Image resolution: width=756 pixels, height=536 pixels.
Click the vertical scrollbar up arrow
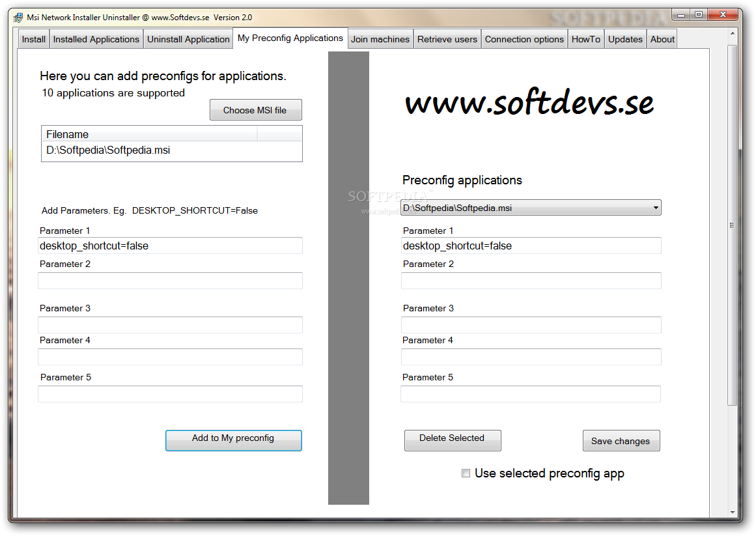pos(733,34)
